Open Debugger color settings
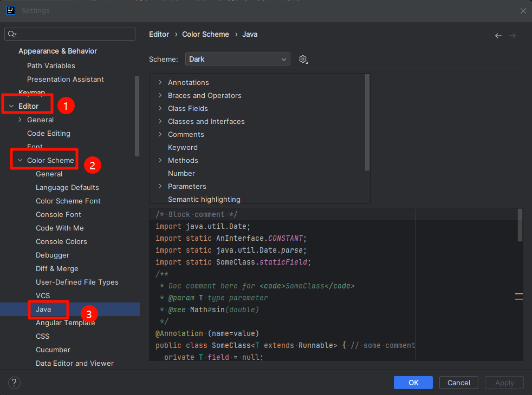 point(52,255)
